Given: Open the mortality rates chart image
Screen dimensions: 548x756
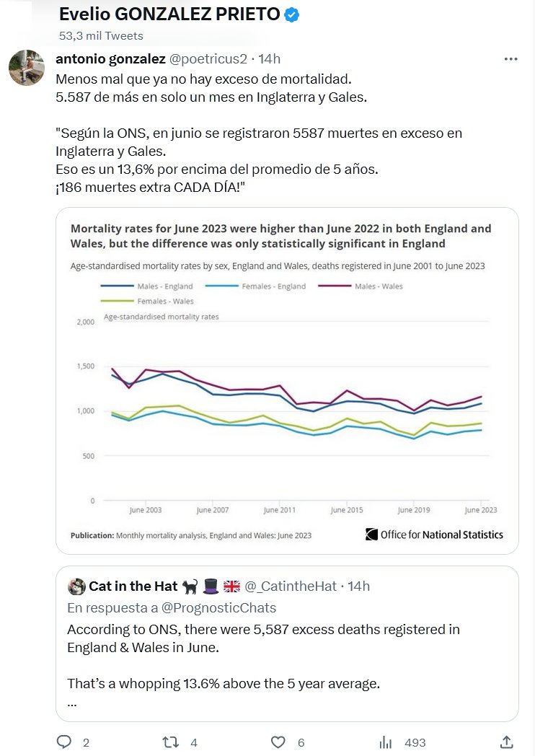Looking at the screenshot, I should click(x=287, y=404).
